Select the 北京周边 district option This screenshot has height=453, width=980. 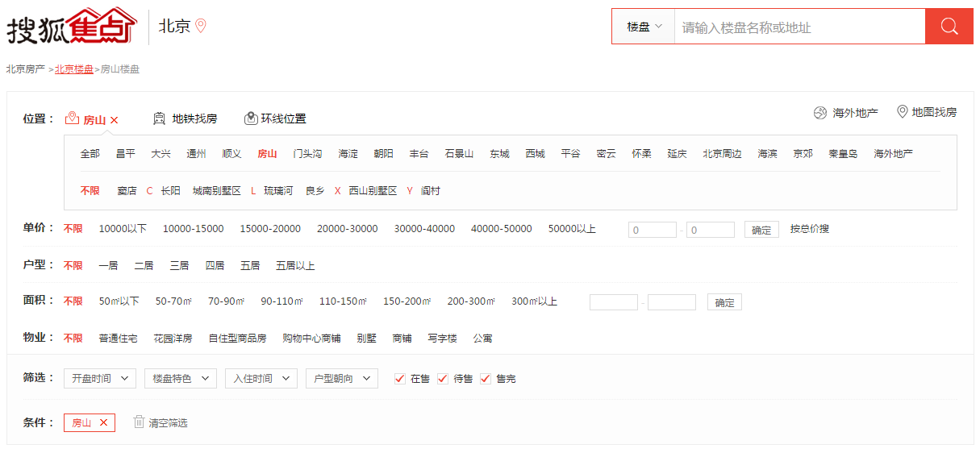pyautogui.click(x=722, y=153)
